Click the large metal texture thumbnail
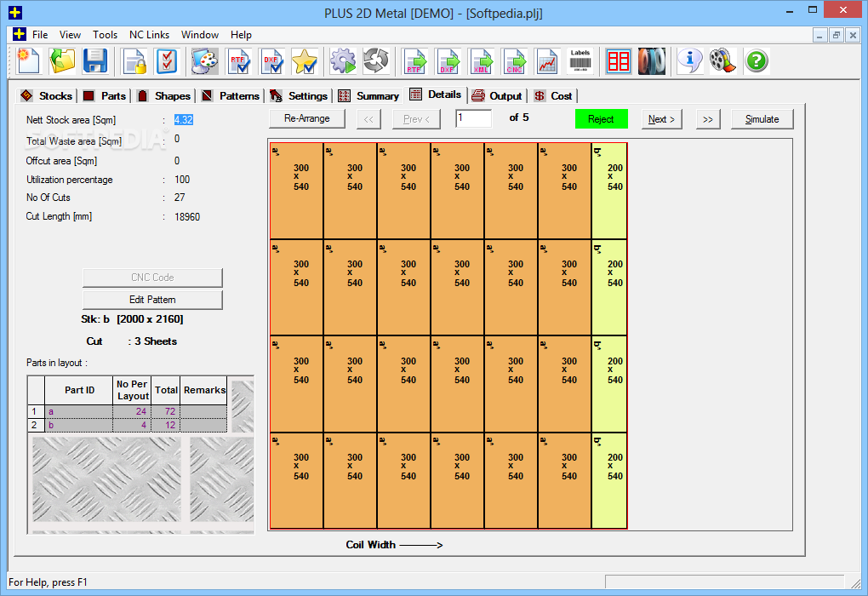Screen dimensions: 868x596 pyautogui.click(x=106, y=479)
